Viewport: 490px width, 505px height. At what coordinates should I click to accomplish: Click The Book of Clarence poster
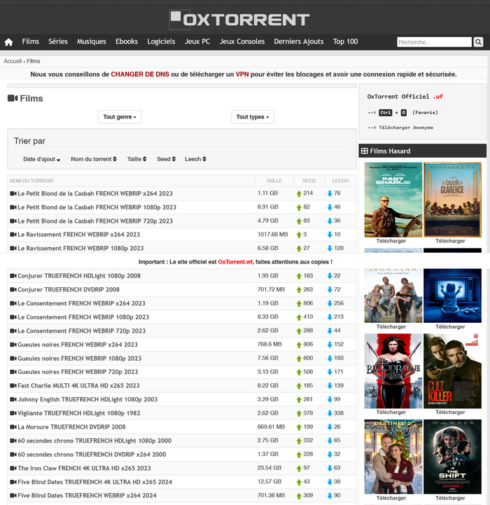[452, 199]
